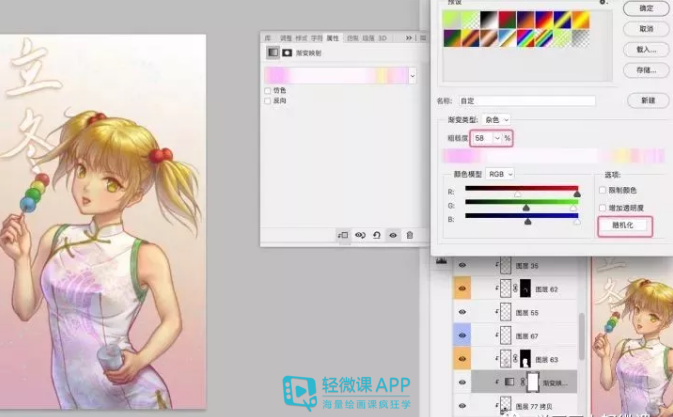
Task: Click the histogram icon beside the layers
Action: (441, 260)
